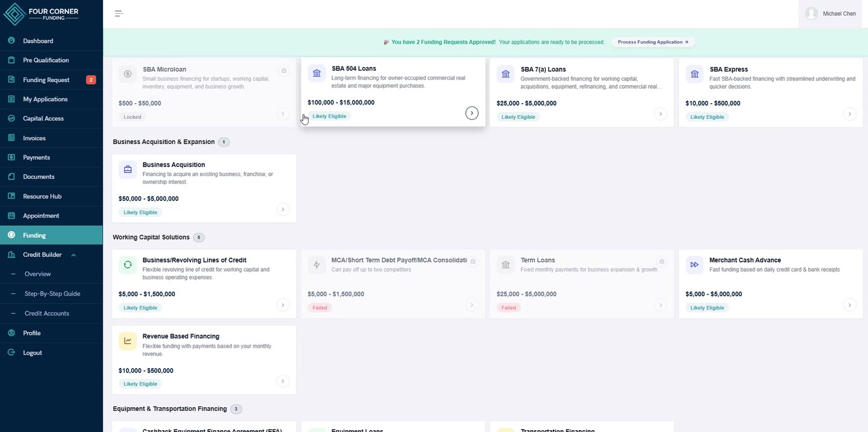Toggle the hamburger sidebar menu icon
The width and height of the screenshot is (868, 432).
click(x=119, y=13)
